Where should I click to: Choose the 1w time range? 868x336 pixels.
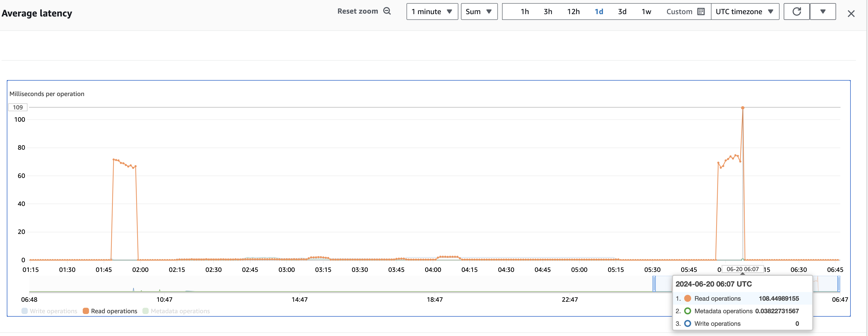(646, 12)
